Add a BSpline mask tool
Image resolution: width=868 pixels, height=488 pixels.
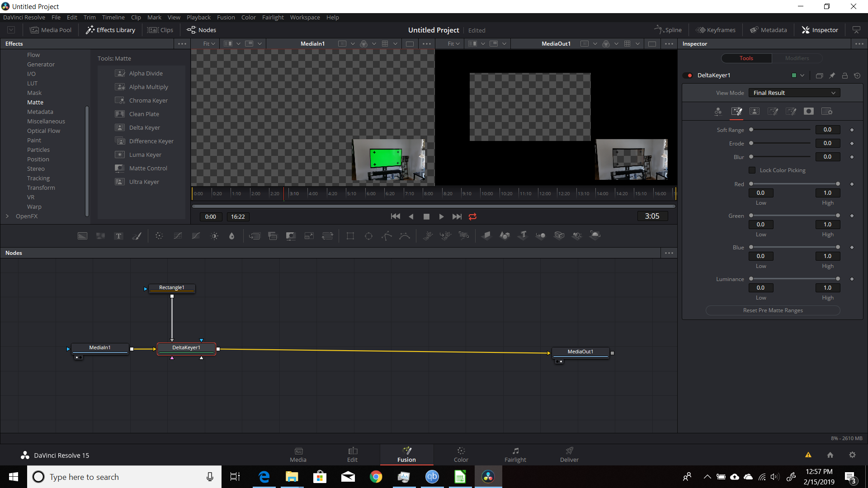[x=405, y=236]
